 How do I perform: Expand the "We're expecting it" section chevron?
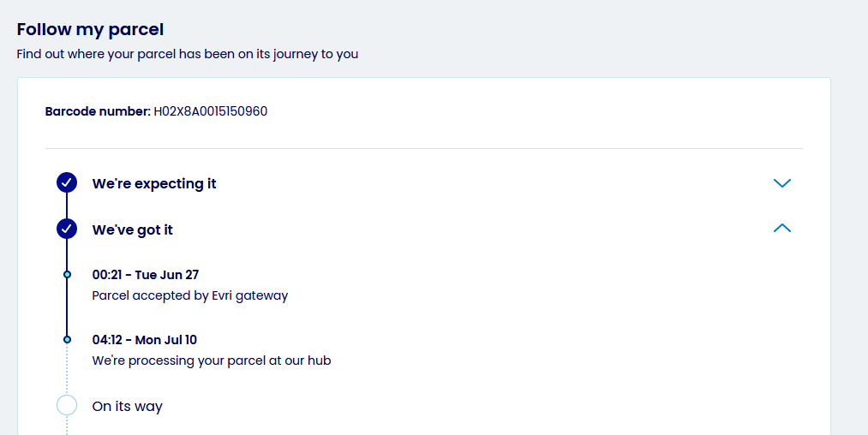click(x=781, y=183)
